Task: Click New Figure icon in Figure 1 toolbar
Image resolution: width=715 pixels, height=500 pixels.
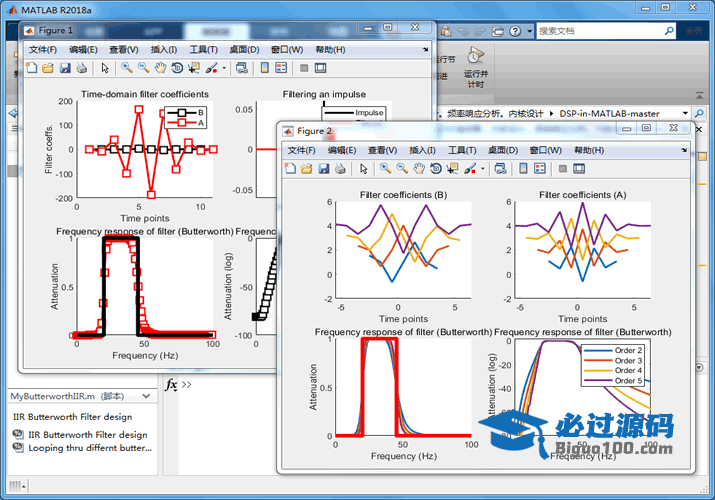Action: click(31, 68)
